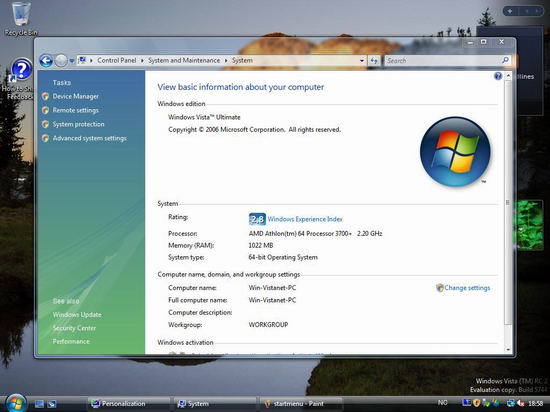Open Help with the blue question icon
The width and height of the screenshot is (550, 412).
point(498,76)
